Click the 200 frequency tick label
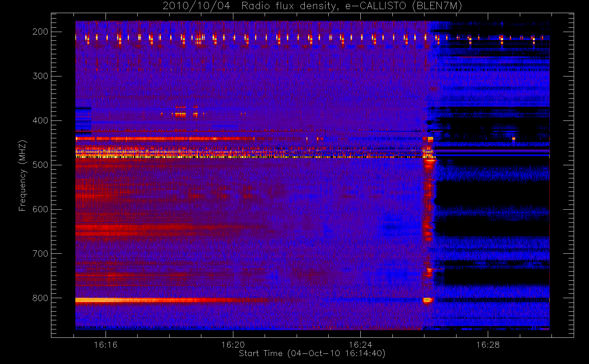 pos(40,32)
